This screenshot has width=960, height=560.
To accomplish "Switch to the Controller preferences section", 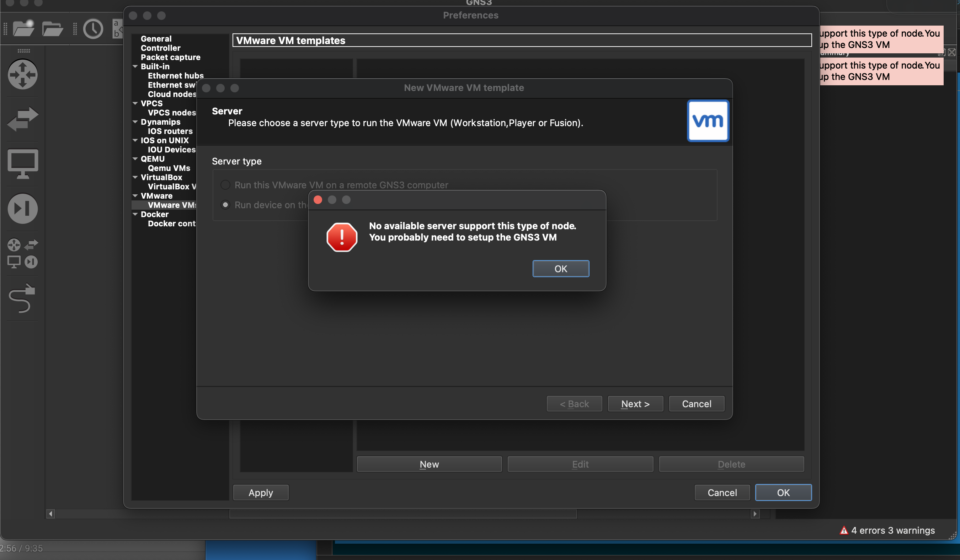I will tap(160, 48).
